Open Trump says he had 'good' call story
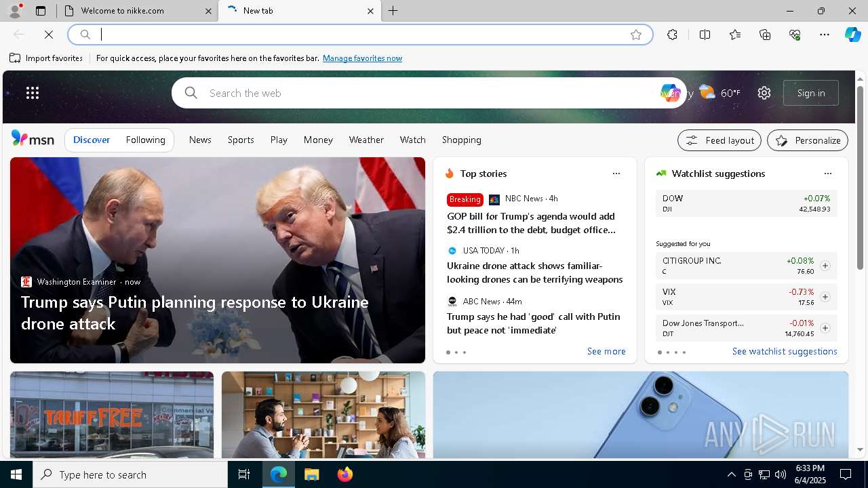This screenshot has height=488, width=868. point(533,323)
